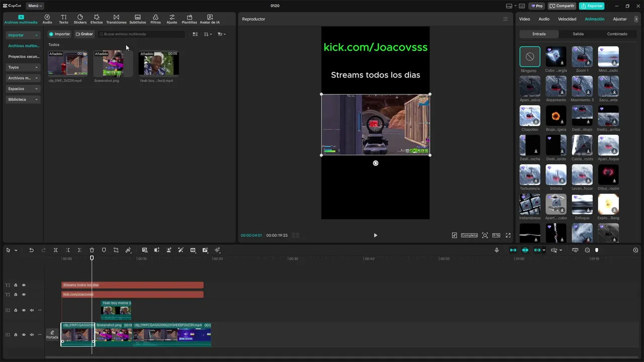Click the zoom in timeline icon
The image size is (644, 362).
click(x=635, y=250)
